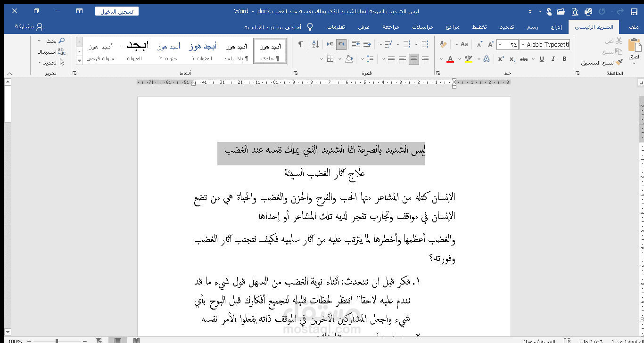Open the تخطيط (Layout) tab

point(479,27)
